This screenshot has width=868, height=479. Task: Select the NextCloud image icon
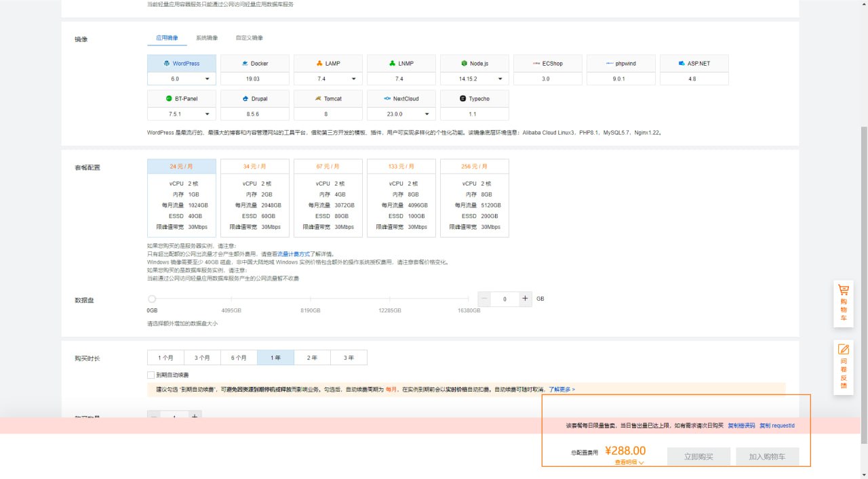click(387, 98)
